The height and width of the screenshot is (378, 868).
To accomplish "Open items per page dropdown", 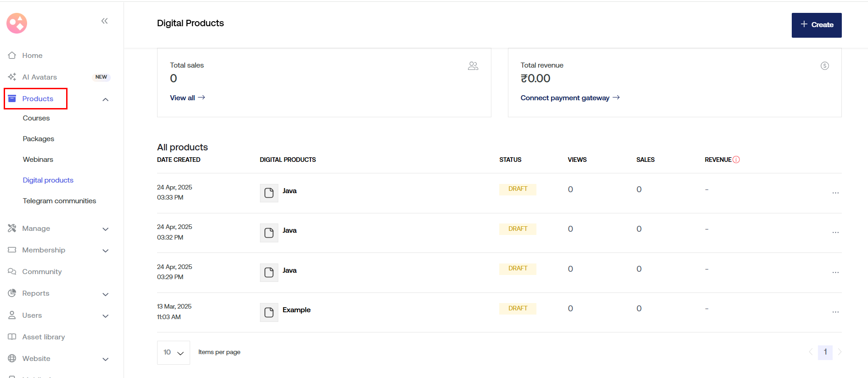I will [174, 353].
